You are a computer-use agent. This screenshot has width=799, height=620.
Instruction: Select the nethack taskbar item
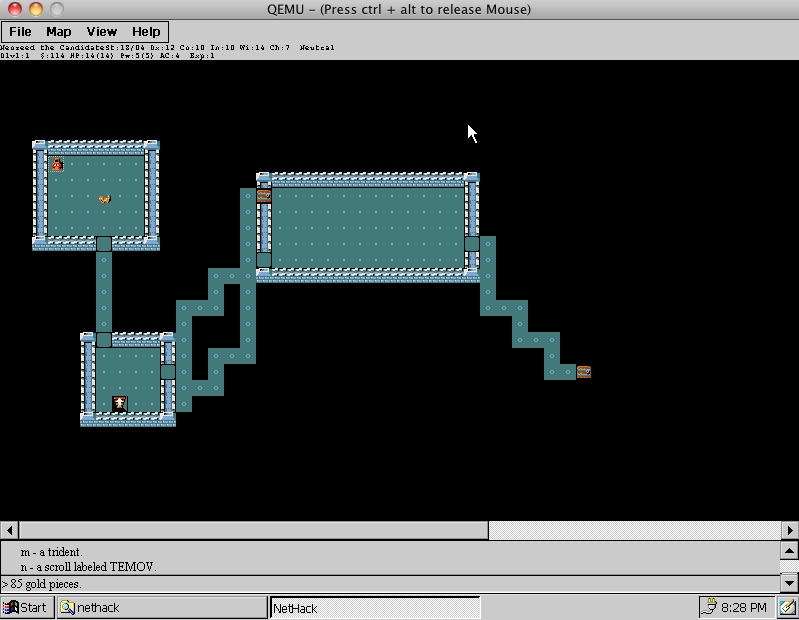pyautogui.click(x=162, y=607)
